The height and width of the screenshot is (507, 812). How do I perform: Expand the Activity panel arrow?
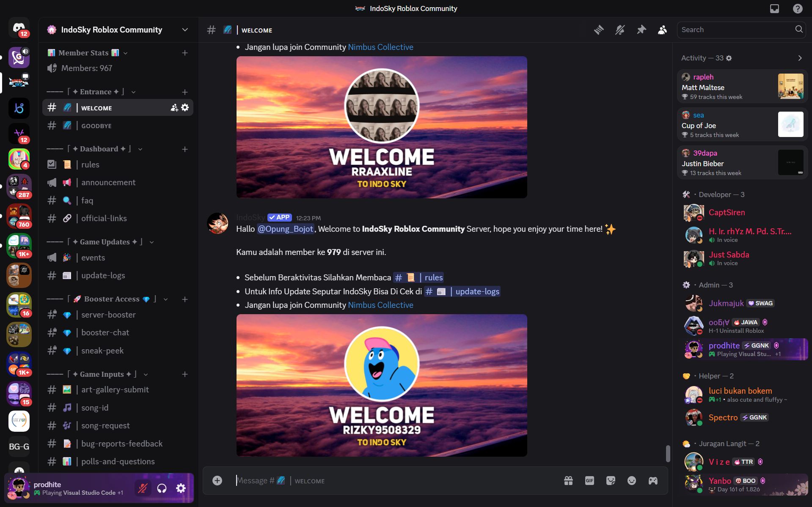(800, 58)
